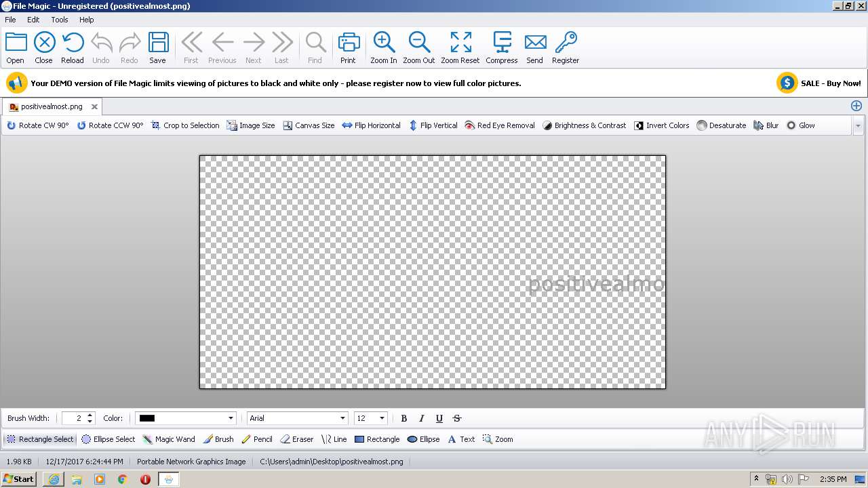Image resolution: width=868 pixels, height=488 pixels.
Task: Desaturate the image
Action: pos(721,125)
